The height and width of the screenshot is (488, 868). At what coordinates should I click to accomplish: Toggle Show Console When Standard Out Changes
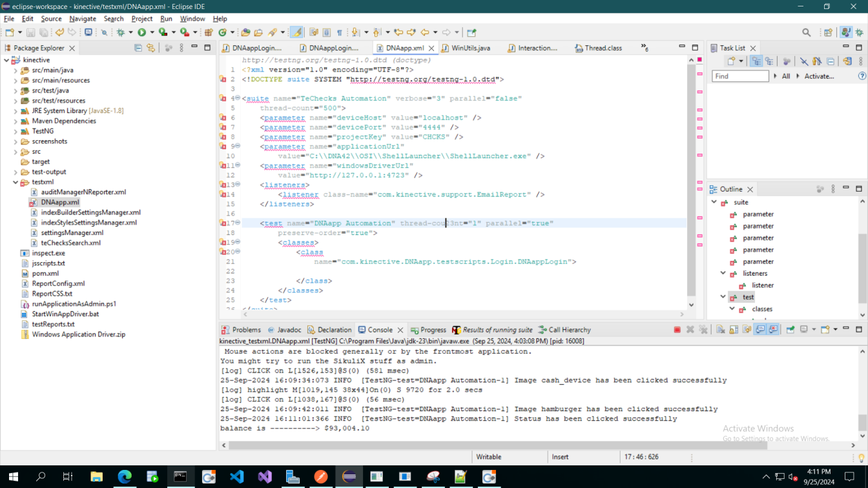coord(760,330)
